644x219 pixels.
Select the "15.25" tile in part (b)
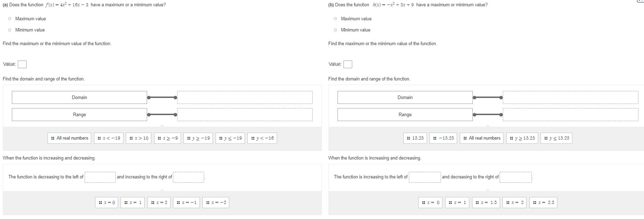point(414,138)
